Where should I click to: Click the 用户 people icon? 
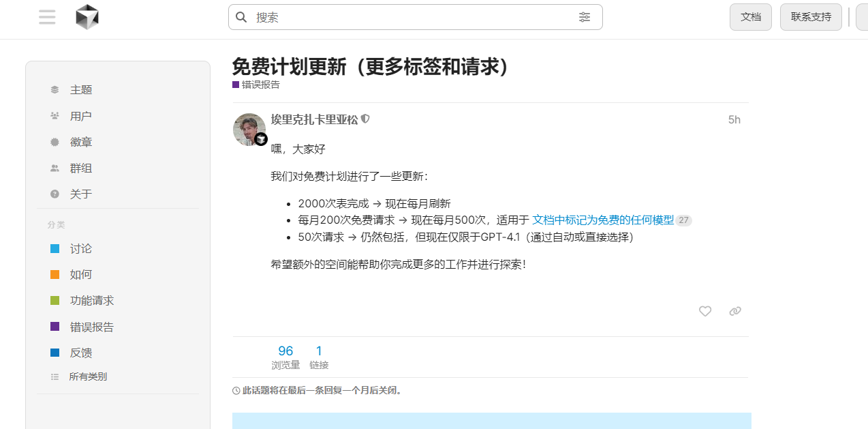click(55, 116)
